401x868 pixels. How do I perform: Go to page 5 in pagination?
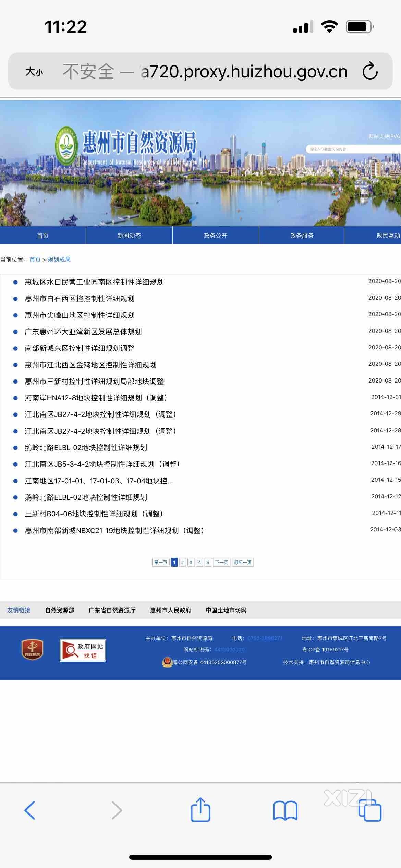tap(208, 562)
